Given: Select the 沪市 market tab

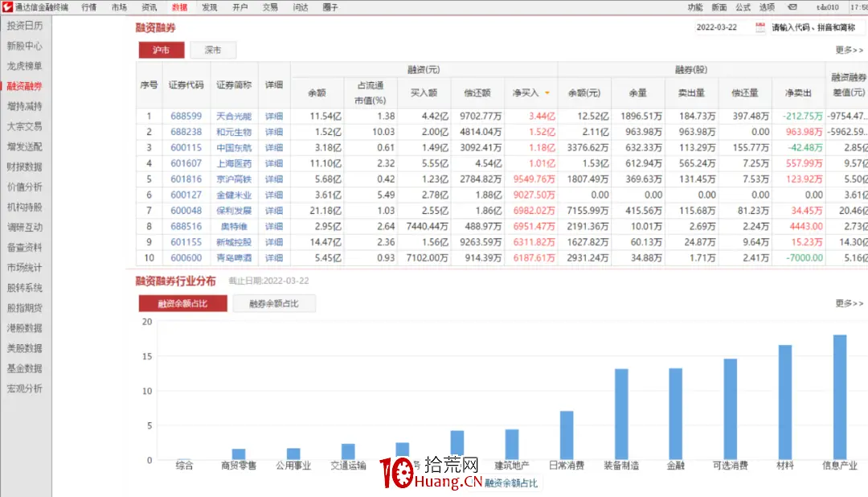Looking at the screenshot, I should [x=161, y=49].
